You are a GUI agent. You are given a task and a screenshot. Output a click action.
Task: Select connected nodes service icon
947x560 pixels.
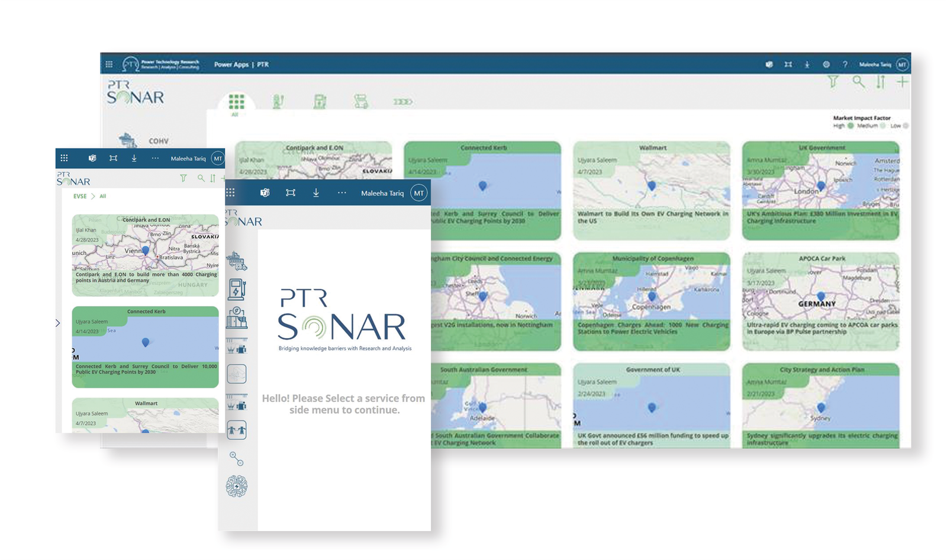pyautogui.click(x=237, y=459)
